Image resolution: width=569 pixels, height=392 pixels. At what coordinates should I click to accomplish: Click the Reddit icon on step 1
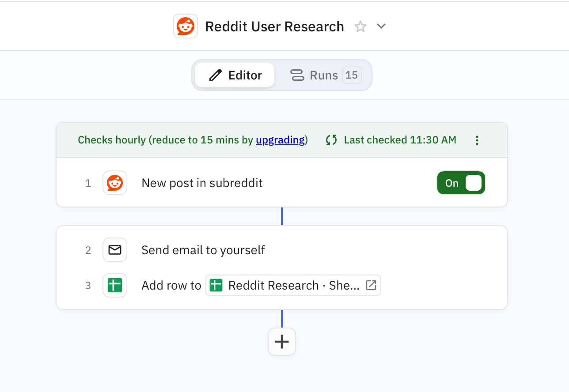pyautogui.click(x=115, y=183)
